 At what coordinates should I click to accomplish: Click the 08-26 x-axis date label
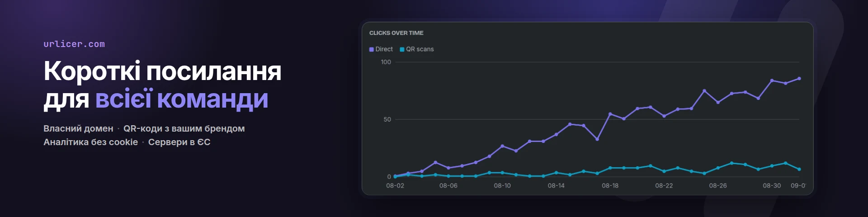tap(718, 186)
